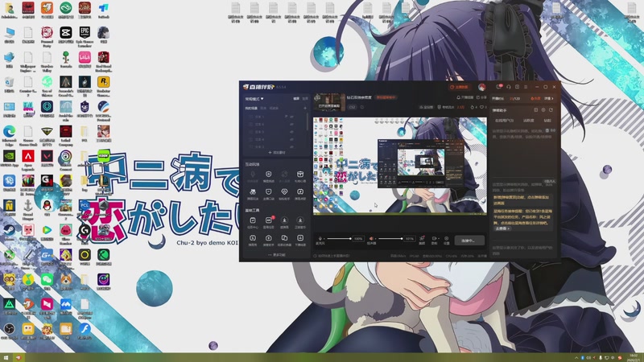Click the 录制 record icon
Viewport: 644px width, 362px height.
tap(434, 240)
